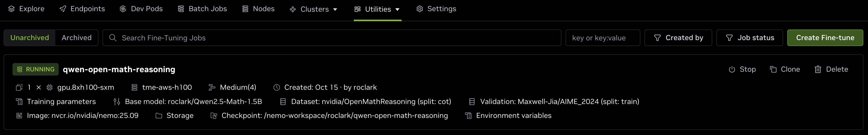868x135 pixels.
Task: Focus the key or key:value field
Action: click(602, 38)
